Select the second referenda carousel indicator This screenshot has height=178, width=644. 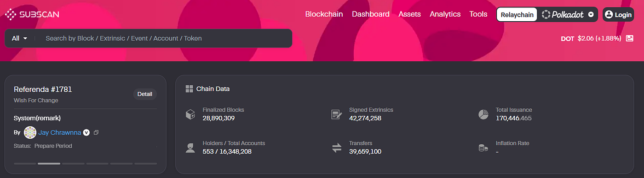click(x=49, y=163)
